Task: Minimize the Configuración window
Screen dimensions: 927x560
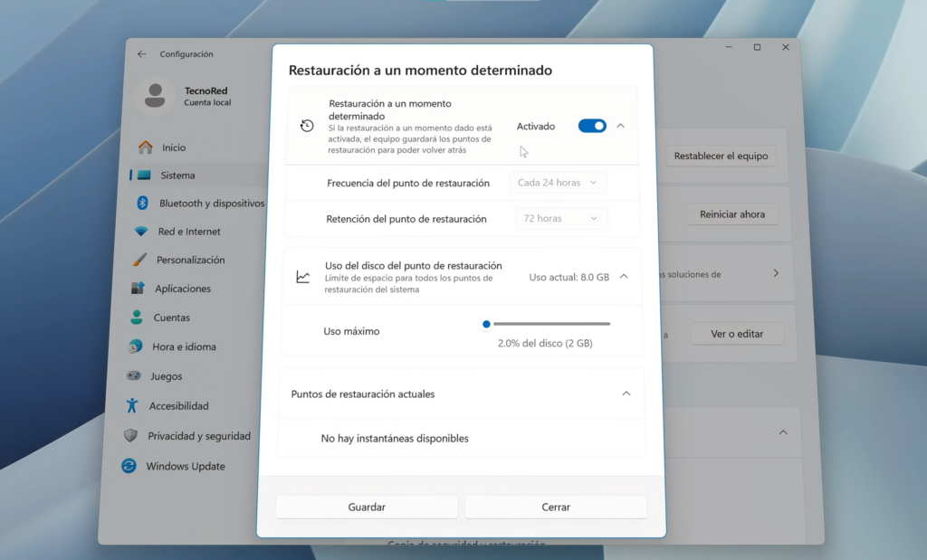Action: click(x=729, y=47)
